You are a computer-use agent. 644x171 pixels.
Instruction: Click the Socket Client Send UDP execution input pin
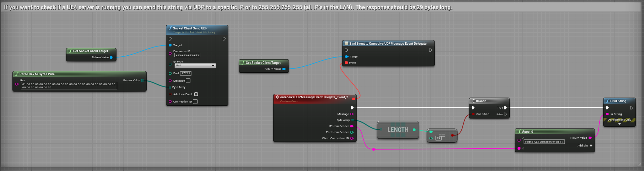[x=170, y=39]
